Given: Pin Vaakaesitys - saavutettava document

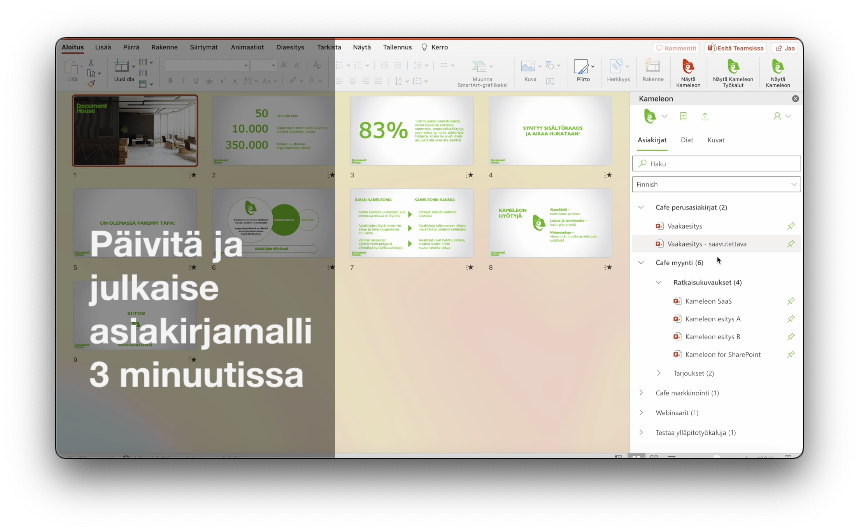Looking at the screenshot, I should 791,244.
